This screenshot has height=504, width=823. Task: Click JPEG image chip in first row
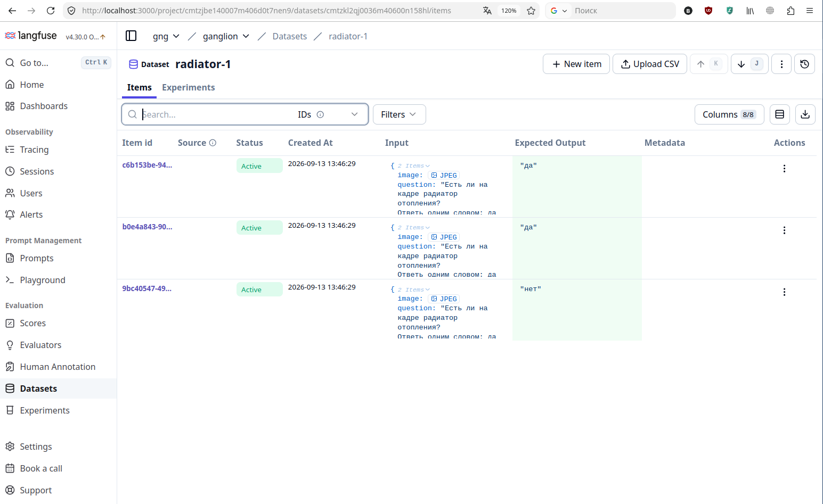(444, 175)
